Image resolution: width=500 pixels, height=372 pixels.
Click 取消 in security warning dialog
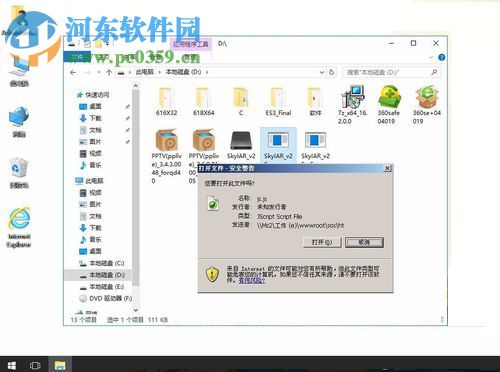(364, 242)
